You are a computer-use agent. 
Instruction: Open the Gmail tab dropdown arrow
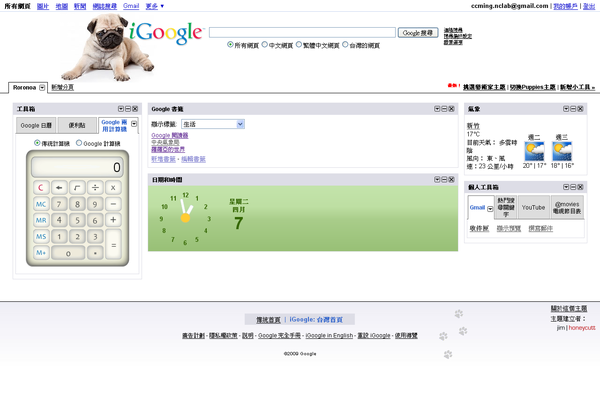[490, 209]
